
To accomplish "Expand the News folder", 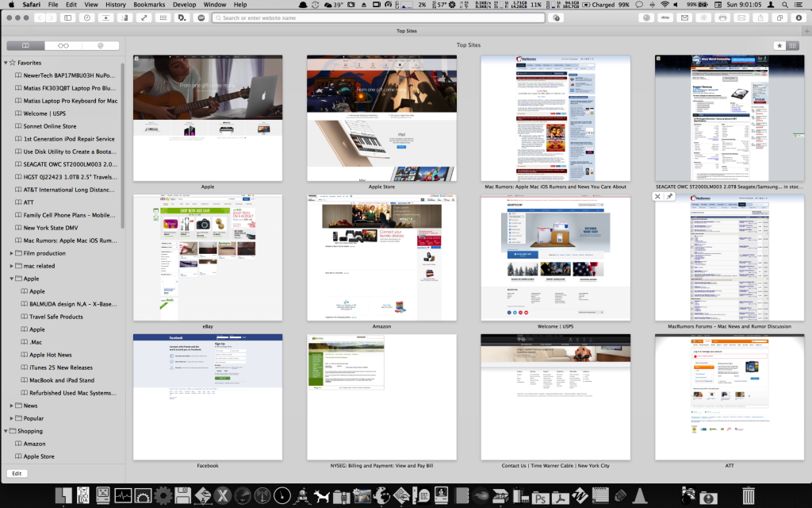I will 11,406.
